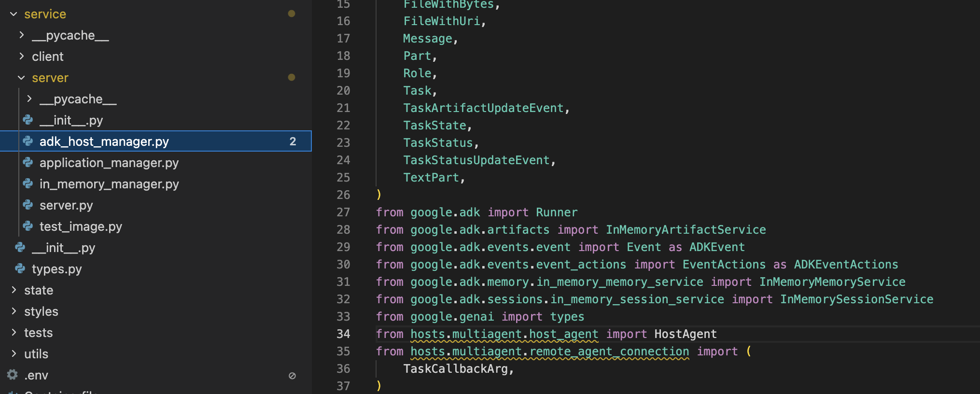Click the problems count badge on adk_host_manager.py
980x394 pixels.
(x=293, y=141)
